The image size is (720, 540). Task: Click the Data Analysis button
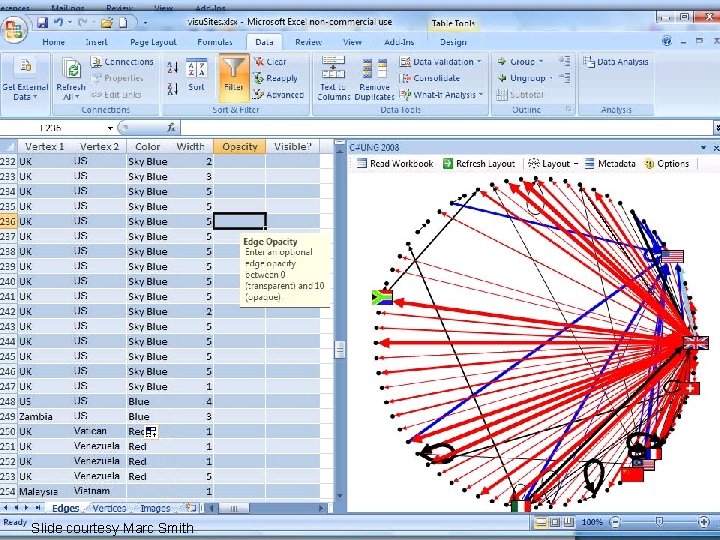(616, 62)
